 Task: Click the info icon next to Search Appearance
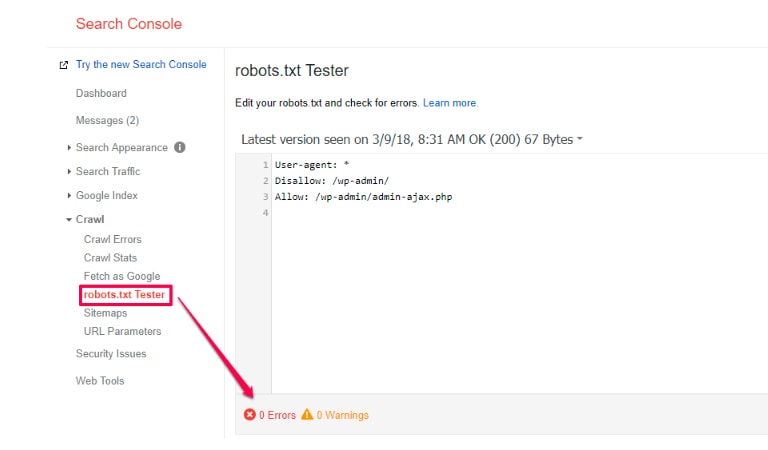180,147
